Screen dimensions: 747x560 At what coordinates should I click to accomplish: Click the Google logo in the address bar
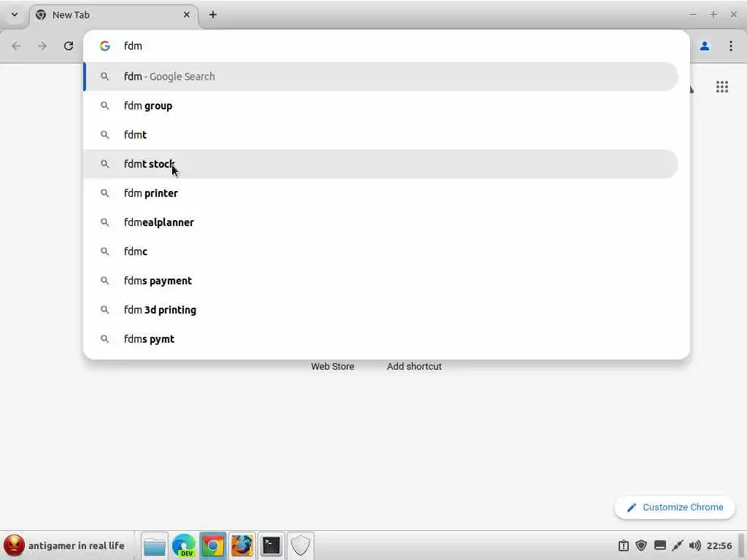tap(105, 46)
